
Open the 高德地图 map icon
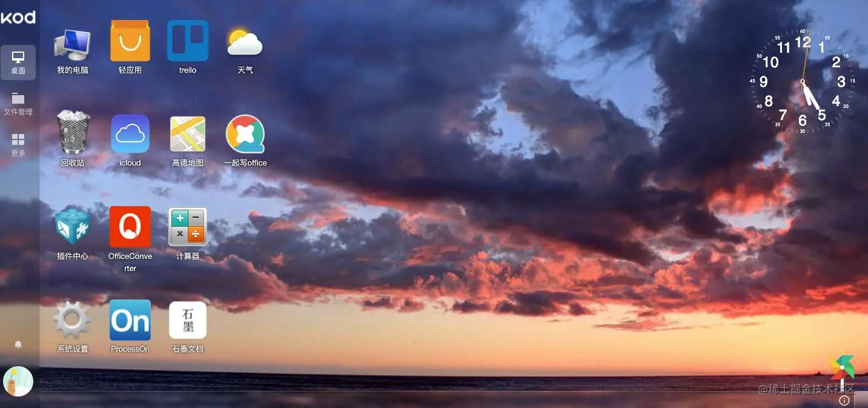point(188,134)
